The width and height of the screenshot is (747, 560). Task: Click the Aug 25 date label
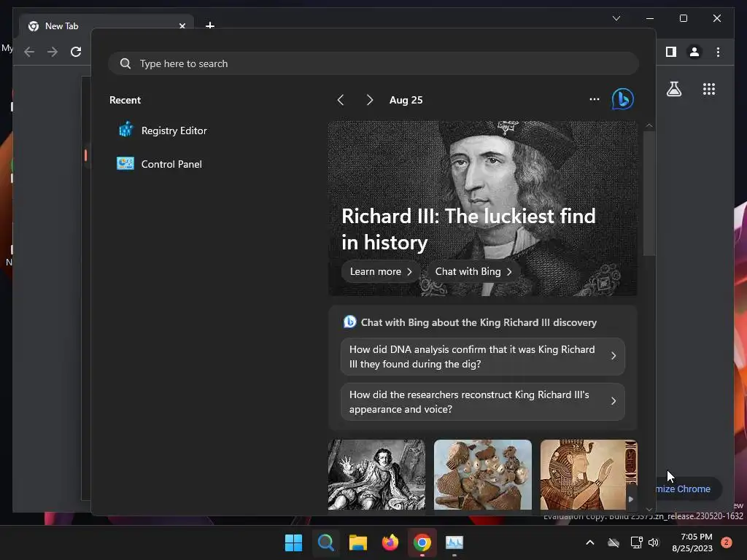[406, 100]
